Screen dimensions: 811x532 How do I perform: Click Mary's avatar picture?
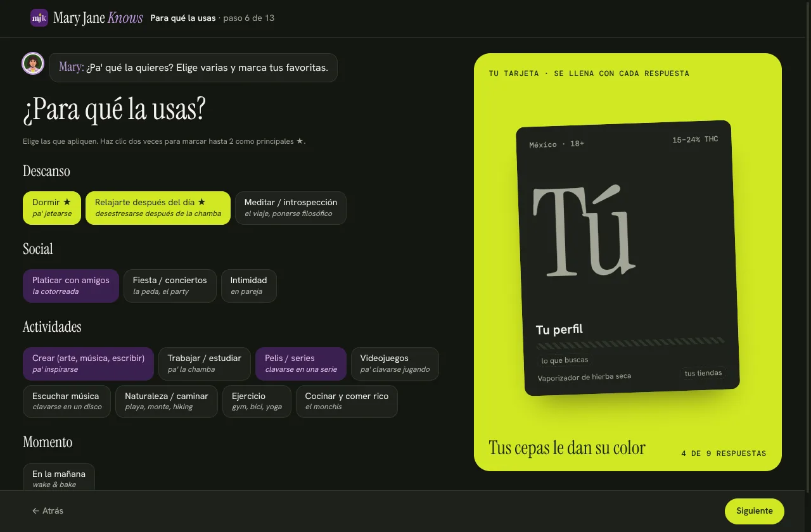pyautogui.click(x=33, y=63)
